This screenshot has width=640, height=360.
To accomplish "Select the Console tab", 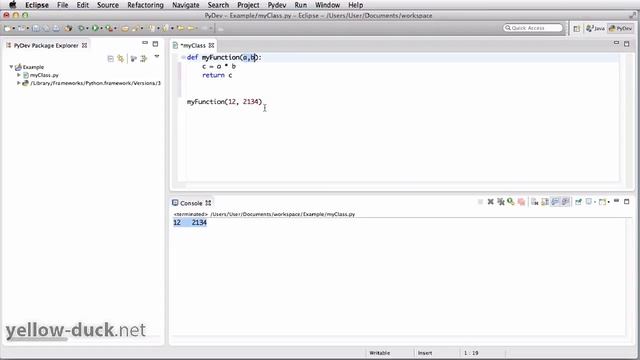I will 191,203.
